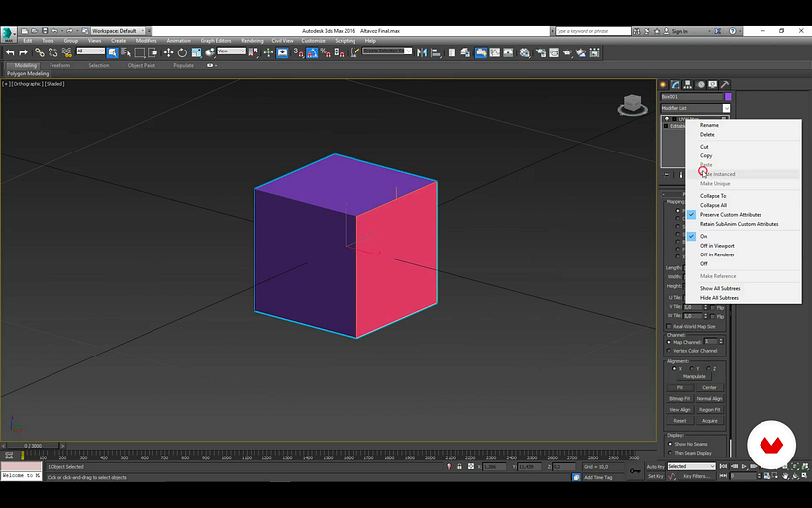Select the Show No Seams radio button

(x=670, y=445)
